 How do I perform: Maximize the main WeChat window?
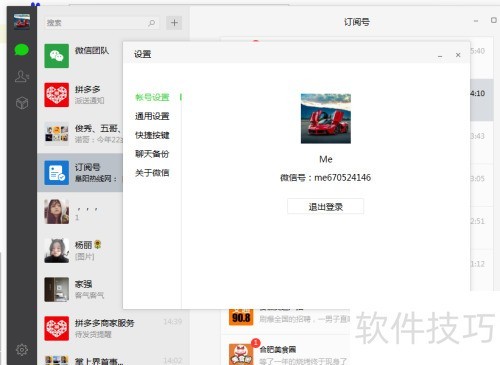pos(494,20)
